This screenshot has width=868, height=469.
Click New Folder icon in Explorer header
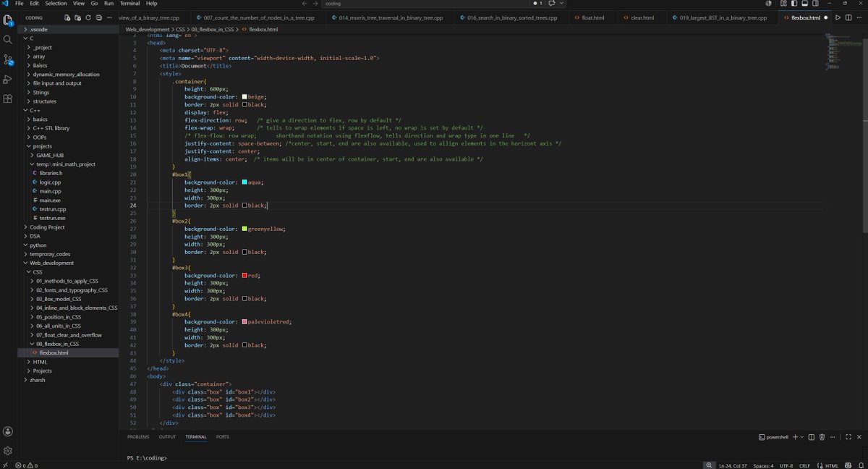(77, 17)
